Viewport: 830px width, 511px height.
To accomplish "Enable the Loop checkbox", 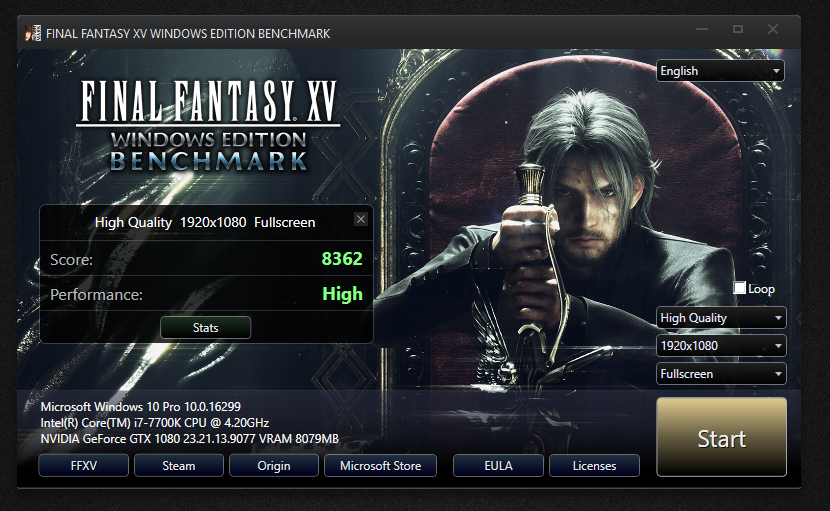I will [x=739, y=288].
